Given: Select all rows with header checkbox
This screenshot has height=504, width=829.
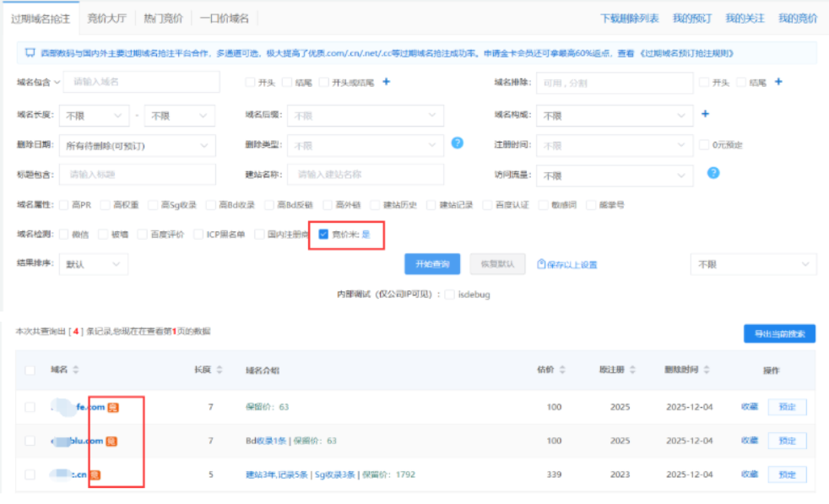Looking at the screenshot, I should [x=30, y=371].
